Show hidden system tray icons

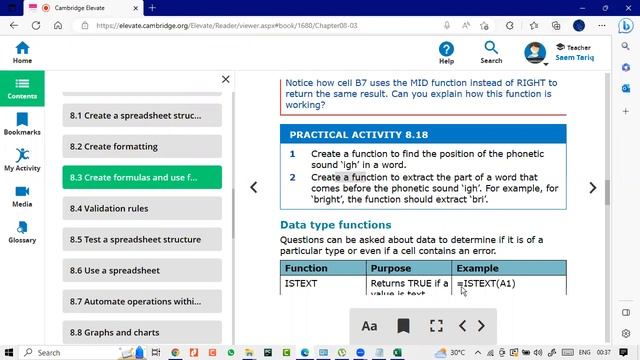click(478, 352)
